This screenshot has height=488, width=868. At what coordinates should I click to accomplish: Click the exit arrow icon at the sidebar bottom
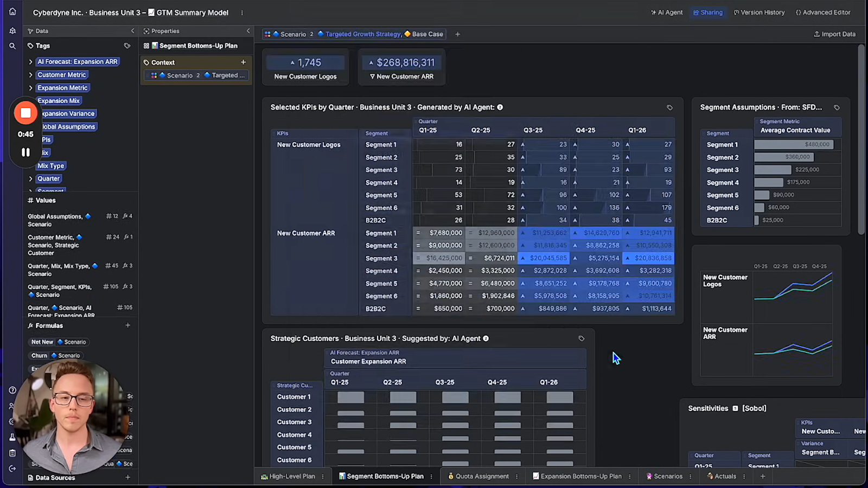tap(12, 468)
